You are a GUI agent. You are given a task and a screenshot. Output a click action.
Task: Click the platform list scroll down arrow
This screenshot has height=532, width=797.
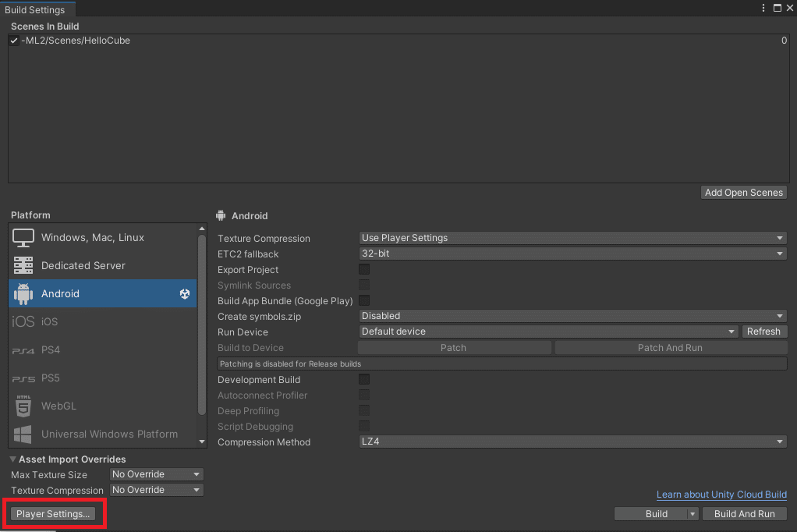point(202,442)
